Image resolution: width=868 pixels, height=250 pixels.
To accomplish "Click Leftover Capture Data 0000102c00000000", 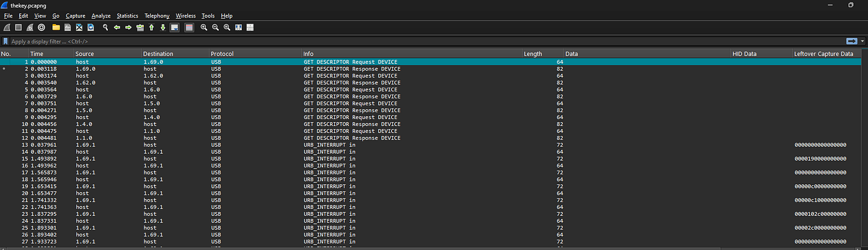I will pyautogui.click(x=820, y=213).
